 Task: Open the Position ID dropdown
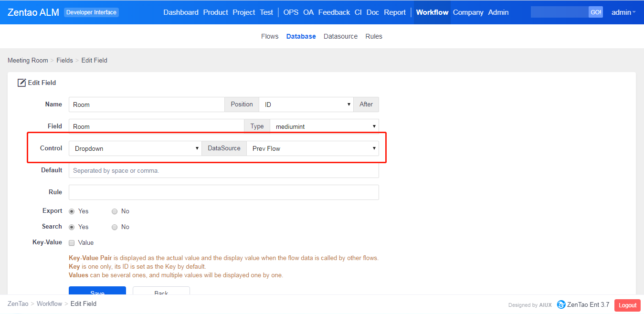[x=306, y=105]
